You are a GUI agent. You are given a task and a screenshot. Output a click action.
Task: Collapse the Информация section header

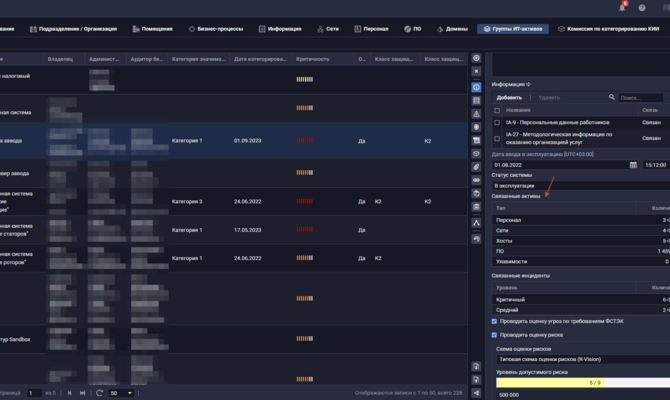[x=511, y=84]
